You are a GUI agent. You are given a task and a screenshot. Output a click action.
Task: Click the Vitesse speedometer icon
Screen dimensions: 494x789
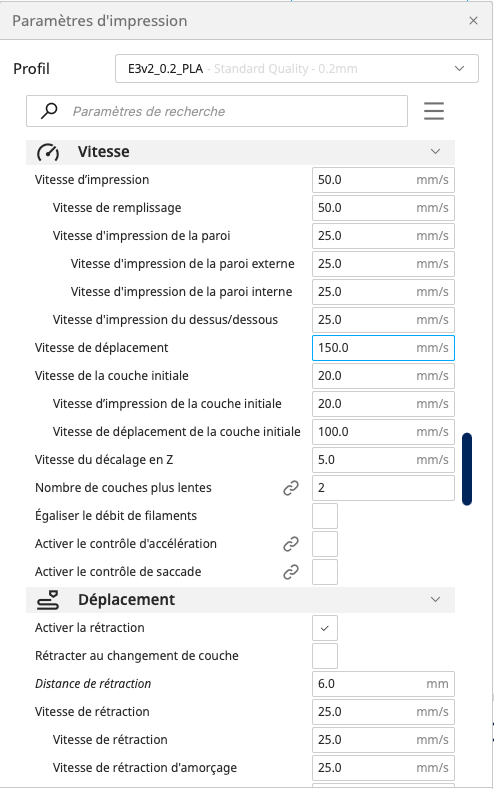[x=48, y=152]
